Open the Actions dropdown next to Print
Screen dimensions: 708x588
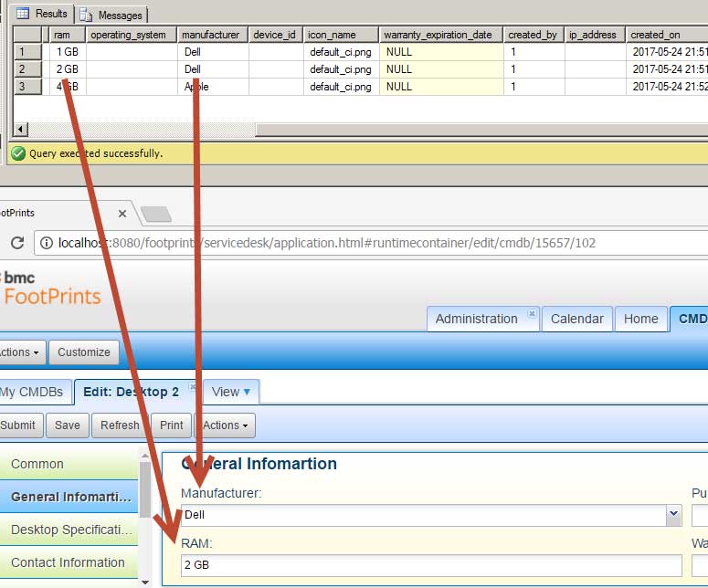pos(225,425)
